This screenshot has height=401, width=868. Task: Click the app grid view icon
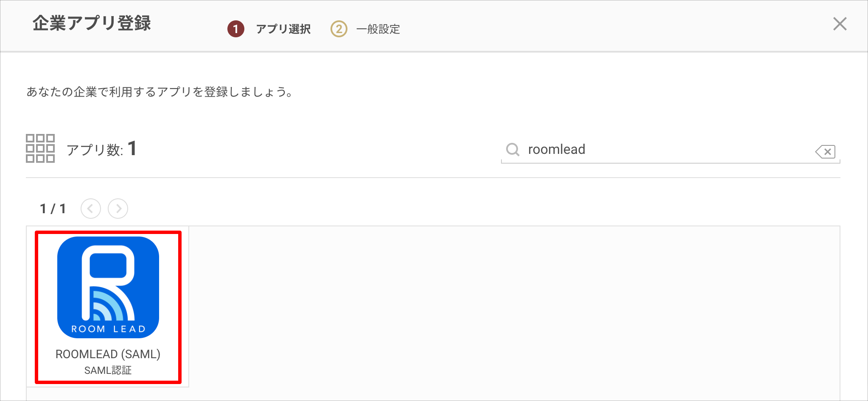click(x=40, y=148)
